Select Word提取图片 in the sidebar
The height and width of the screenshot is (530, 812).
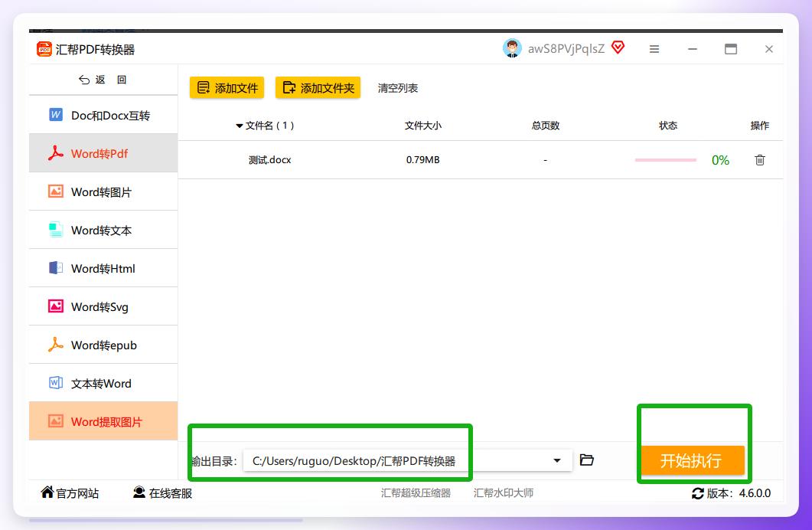pos(103,421)
